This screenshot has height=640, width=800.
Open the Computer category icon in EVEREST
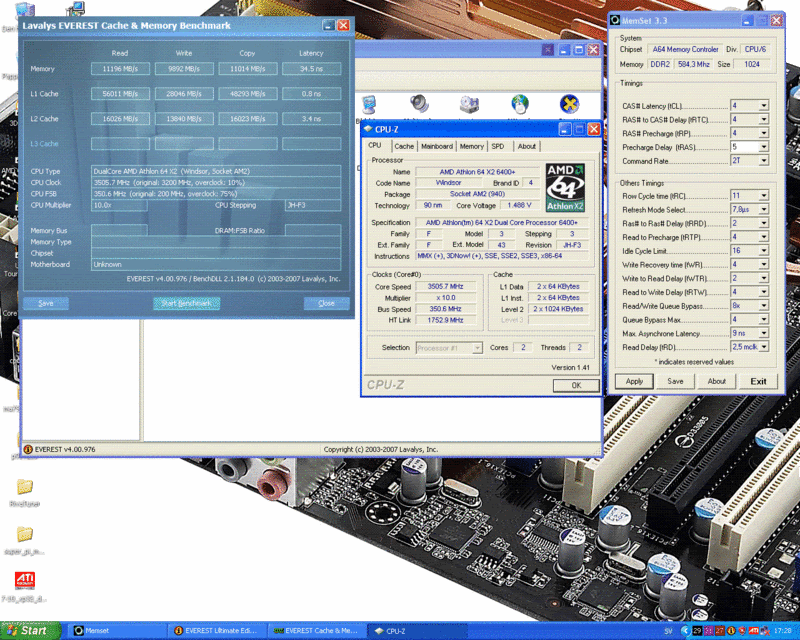click(x=368, y=104)
